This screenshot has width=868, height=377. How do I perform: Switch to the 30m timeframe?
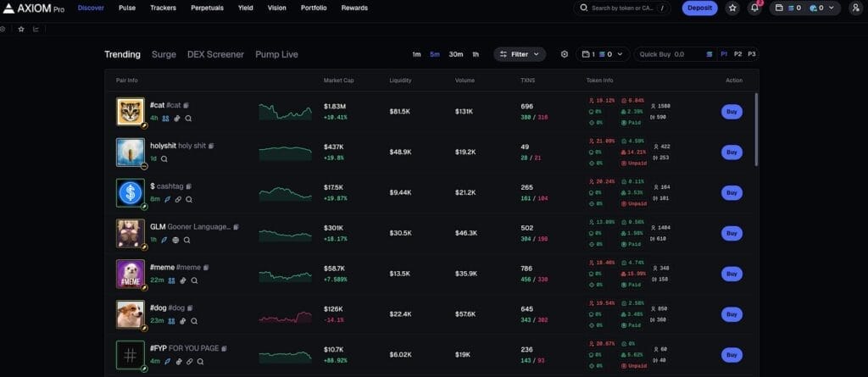(x=456, y=54)
